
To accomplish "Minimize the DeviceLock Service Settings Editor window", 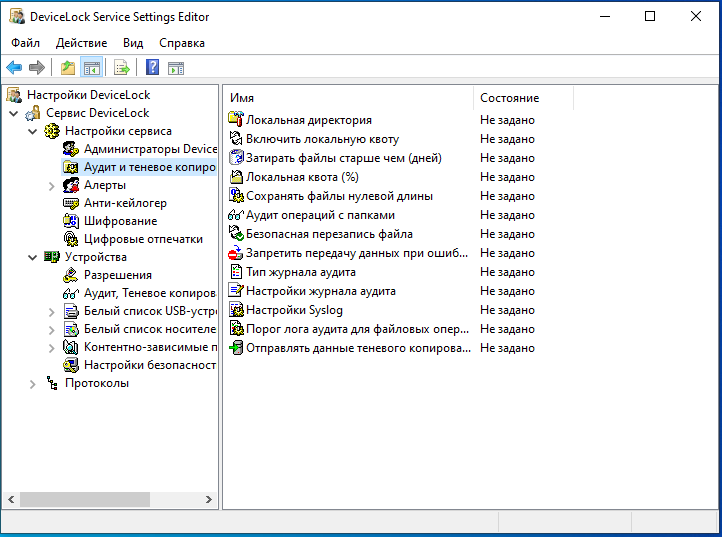I will (x=605, y=17).
